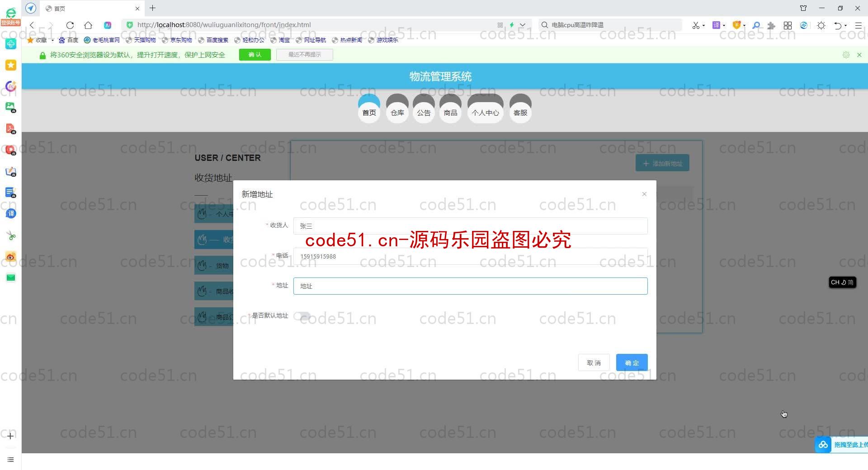Open the 天猫购物 bookmark
868x470 pixels.
tap(141, 40)
